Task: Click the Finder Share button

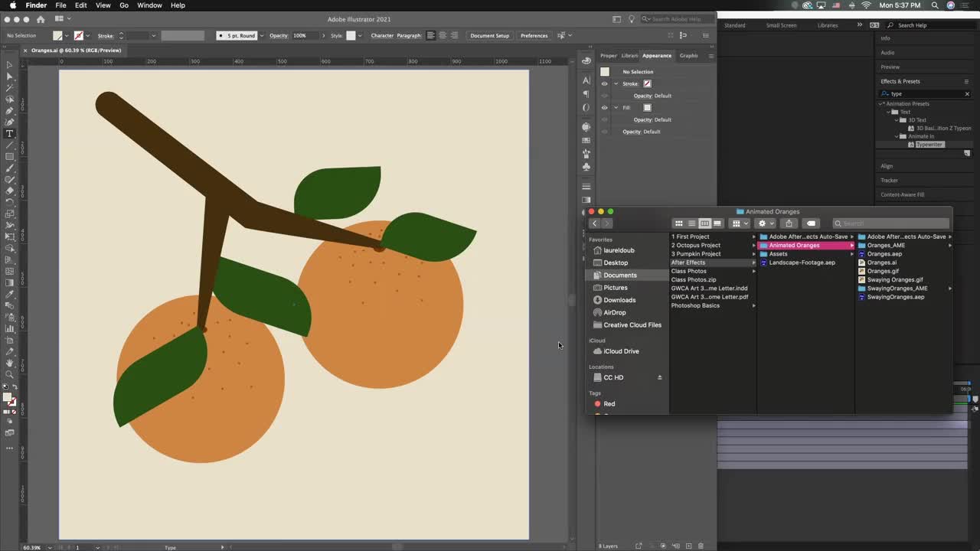Action: [x=789, y=223]
